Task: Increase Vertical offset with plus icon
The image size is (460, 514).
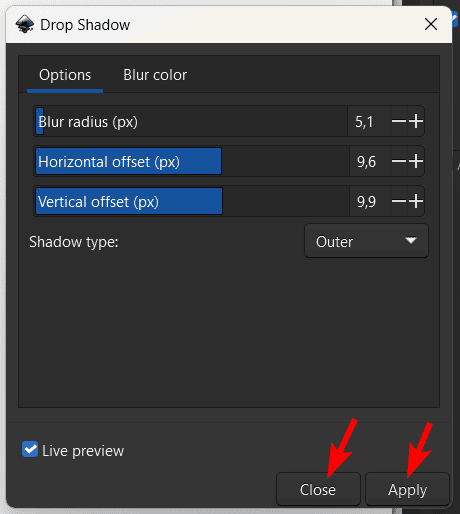Action: (x=416, y=201)
